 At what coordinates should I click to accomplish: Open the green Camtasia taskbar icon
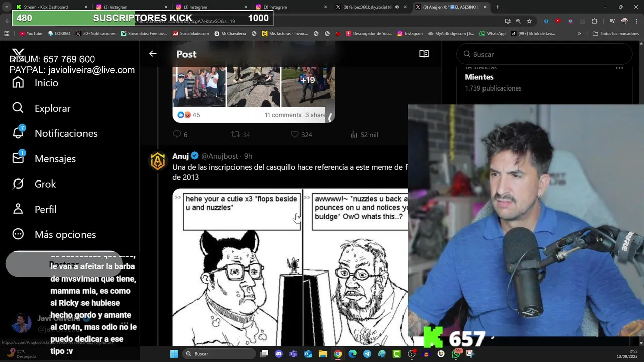pyautogui.click(x=396, y=354)
